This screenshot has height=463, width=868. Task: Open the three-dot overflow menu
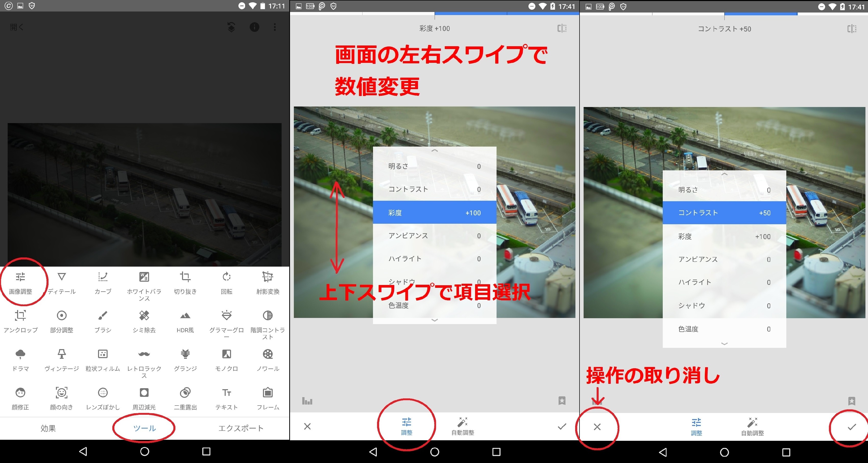pyautogui.click(x=275, y=27)
